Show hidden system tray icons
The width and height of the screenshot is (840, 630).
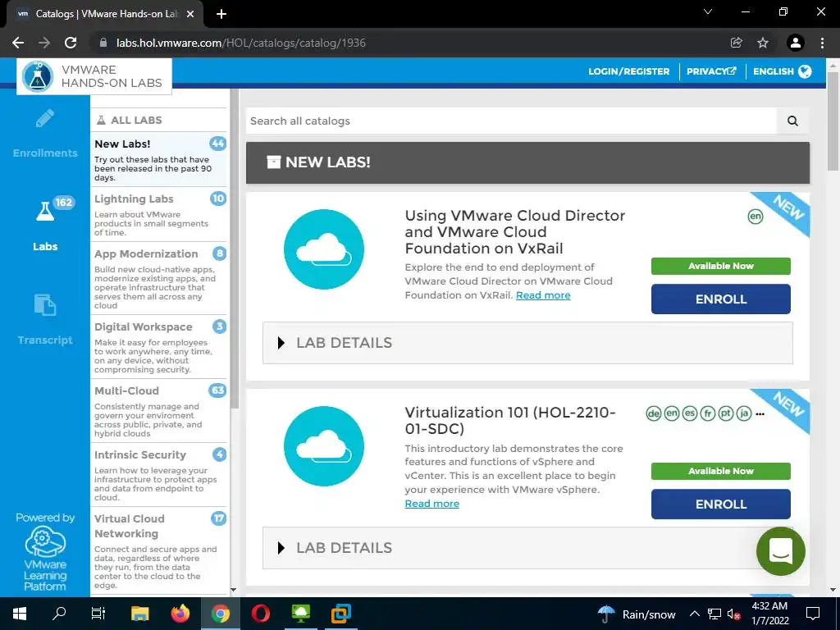coord(694,614)
